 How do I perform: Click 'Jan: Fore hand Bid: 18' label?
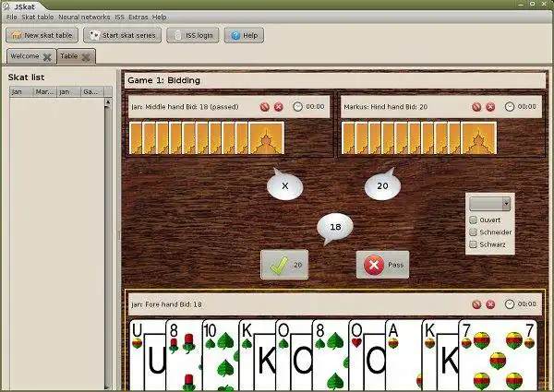pos(166,304)
